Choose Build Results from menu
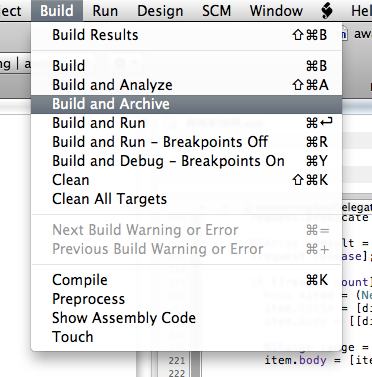372x377 pixels. pyautogui.click(x=187, y=35)
